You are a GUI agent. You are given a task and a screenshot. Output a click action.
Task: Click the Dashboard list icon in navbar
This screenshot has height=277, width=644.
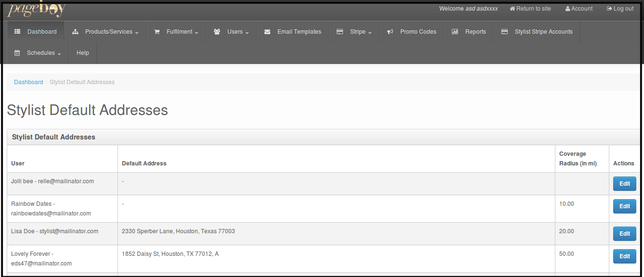(x=17, y=32)
